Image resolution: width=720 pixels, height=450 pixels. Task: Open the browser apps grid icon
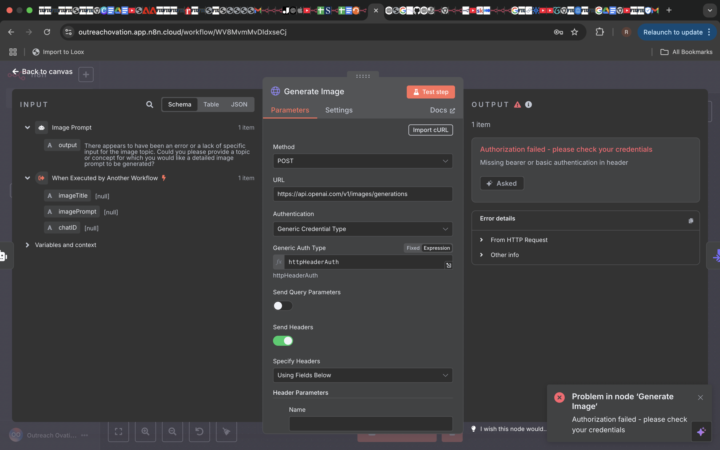pyautogui.click(x=13, y=52)
